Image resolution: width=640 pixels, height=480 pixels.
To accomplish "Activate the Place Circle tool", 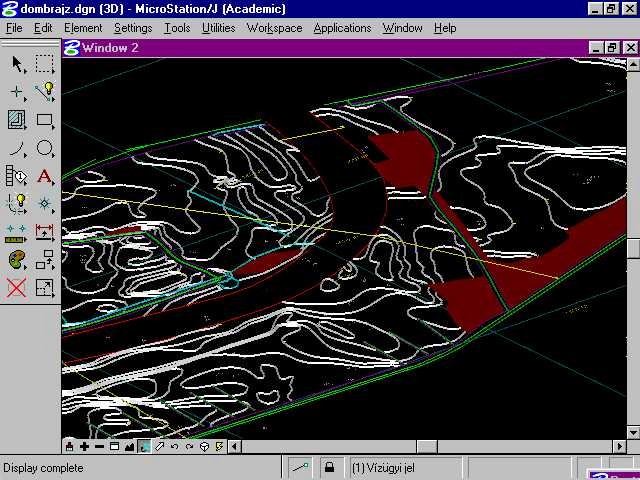I will pos(45,149).
